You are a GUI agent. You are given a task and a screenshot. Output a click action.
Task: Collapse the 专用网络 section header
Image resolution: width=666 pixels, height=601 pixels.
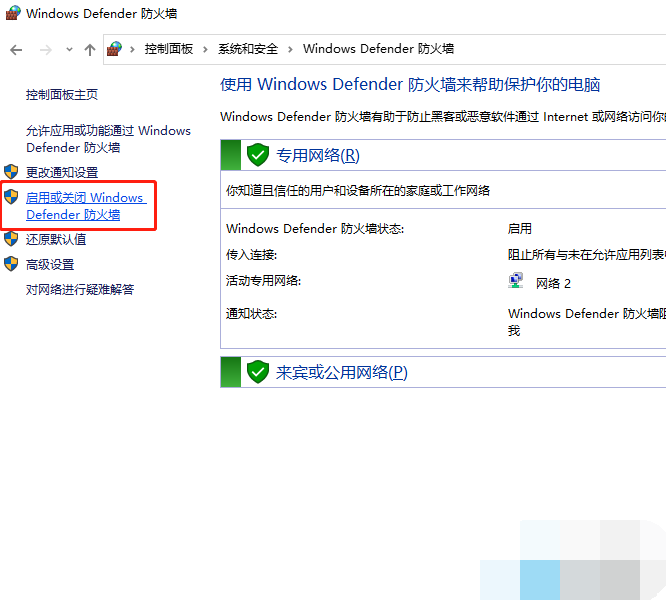click(317, 155)
